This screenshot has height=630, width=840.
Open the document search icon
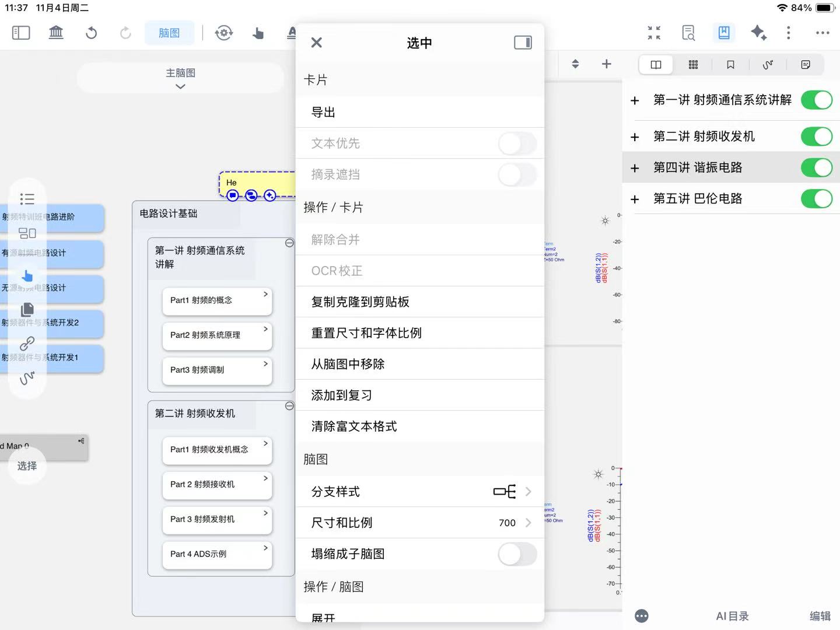click(x=688, y=33)
